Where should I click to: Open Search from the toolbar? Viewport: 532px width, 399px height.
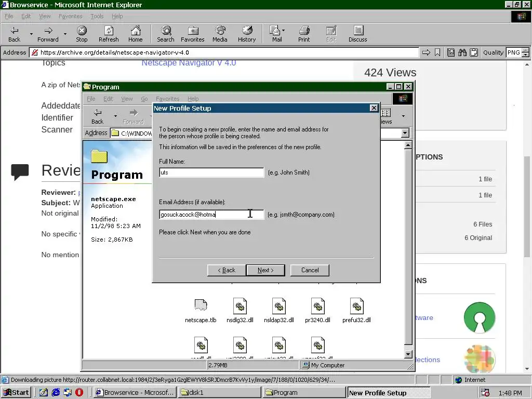[x=166, y=34]
